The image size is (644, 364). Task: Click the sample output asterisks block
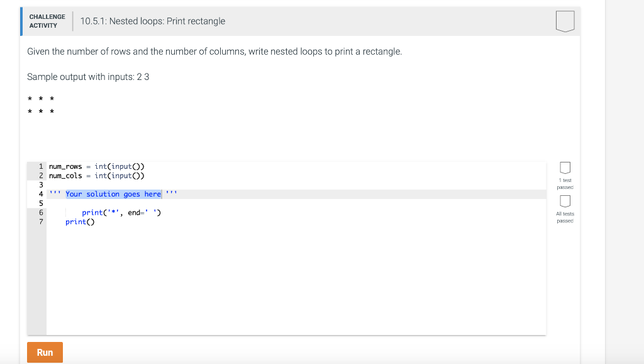[41, 105]
